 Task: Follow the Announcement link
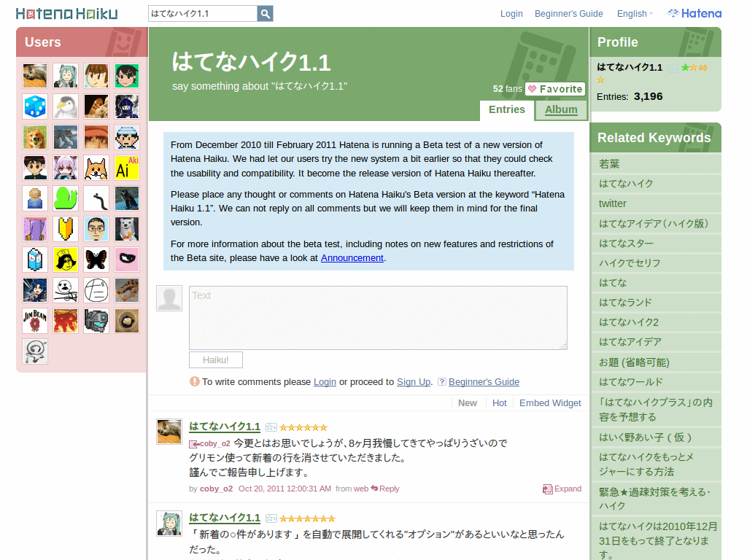tap(352, 257)
